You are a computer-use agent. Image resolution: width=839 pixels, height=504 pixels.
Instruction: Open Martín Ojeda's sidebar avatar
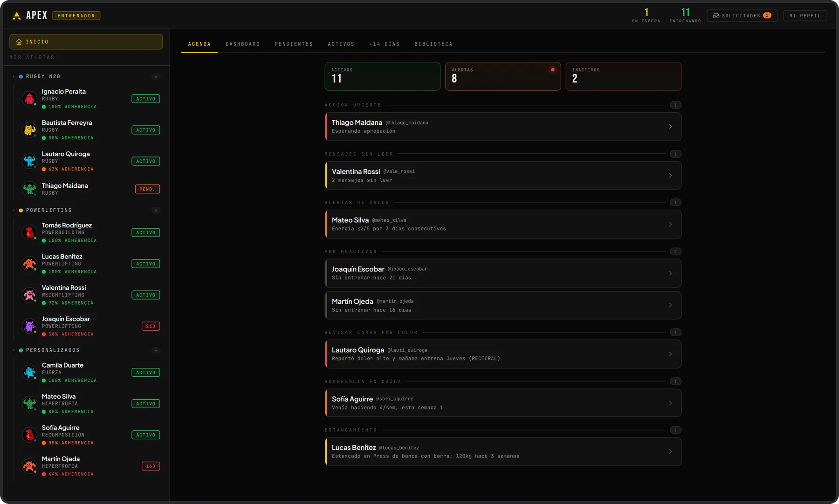click(29, 466)
